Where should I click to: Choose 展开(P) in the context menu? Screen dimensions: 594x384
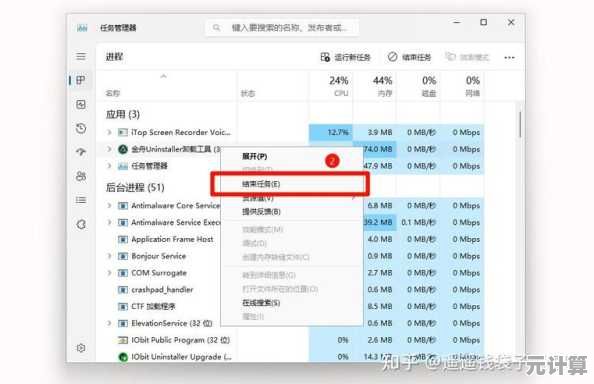pyautogui.click(x=255, y=156)
